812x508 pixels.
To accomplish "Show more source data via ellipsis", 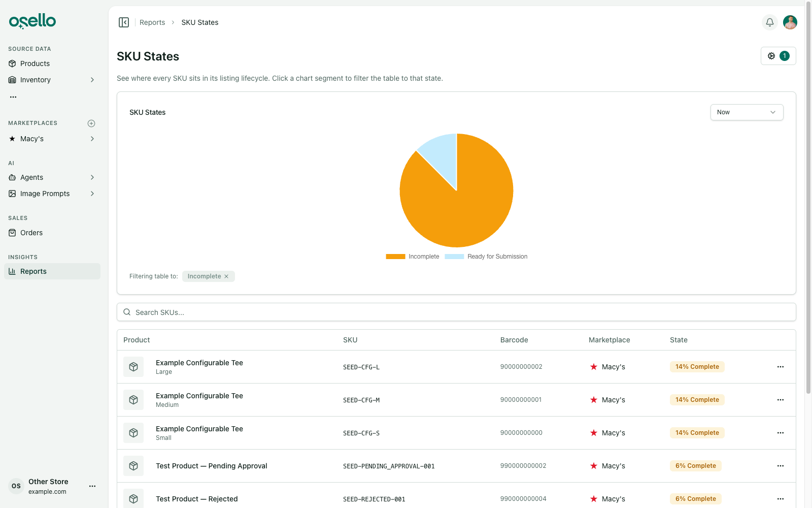I will (x=13, y=97).
